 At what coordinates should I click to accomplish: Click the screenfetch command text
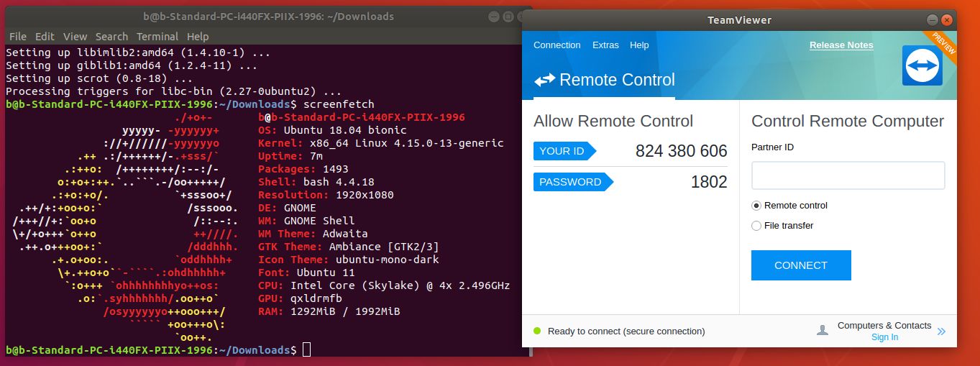[x=339, y=104]
